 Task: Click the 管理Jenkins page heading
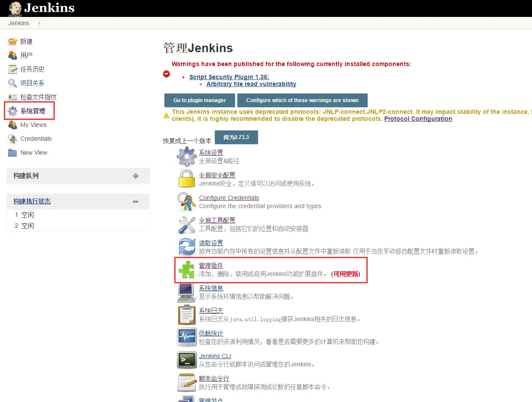(198, 48)
